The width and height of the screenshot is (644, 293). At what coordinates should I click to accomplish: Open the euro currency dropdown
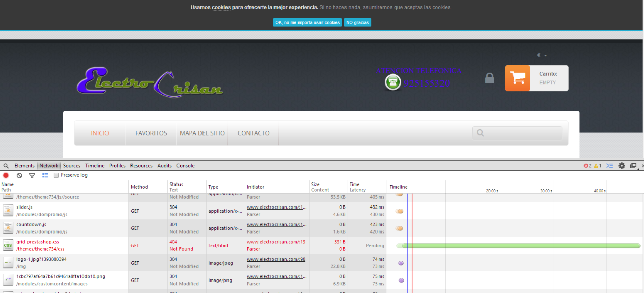coord(542,55)
